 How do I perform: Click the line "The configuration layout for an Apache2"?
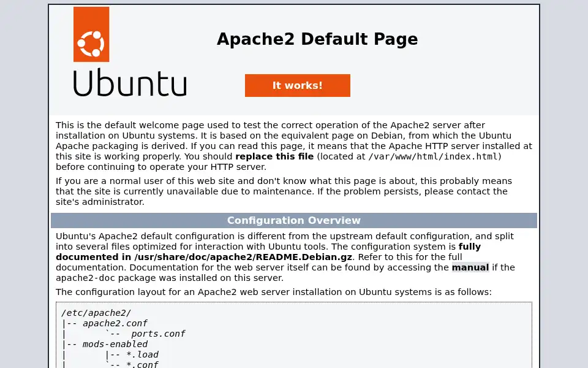(274, 292)
